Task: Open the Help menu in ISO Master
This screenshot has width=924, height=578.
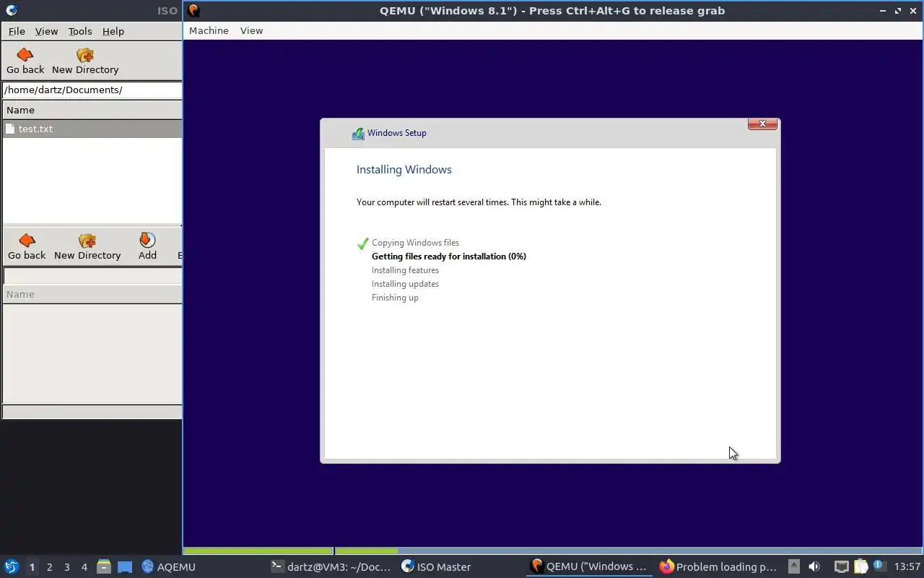Action: pos(113,31)
